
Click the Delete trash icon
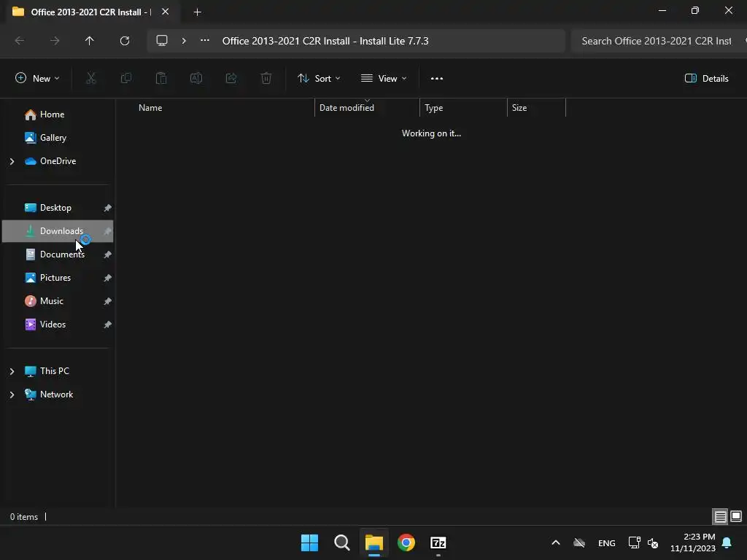[x=266, y=79]
